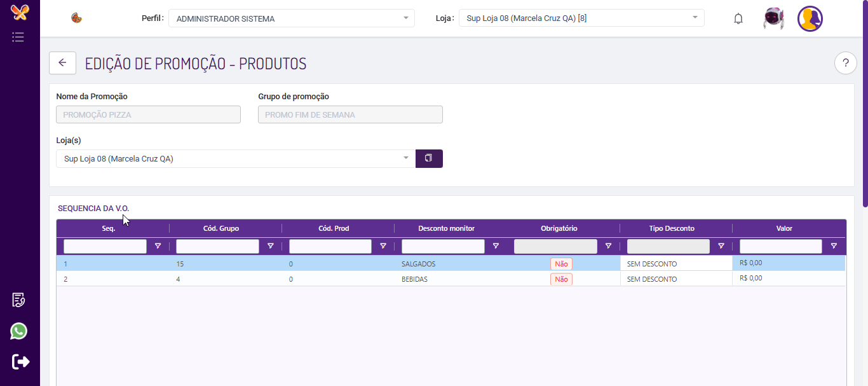Open the user profile avatar

point(810,18)
